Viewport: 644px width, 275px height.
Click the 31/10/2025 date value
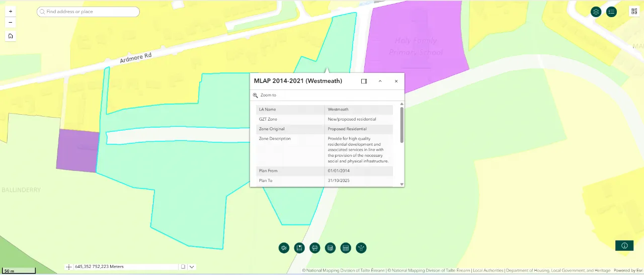pos(339,180)
